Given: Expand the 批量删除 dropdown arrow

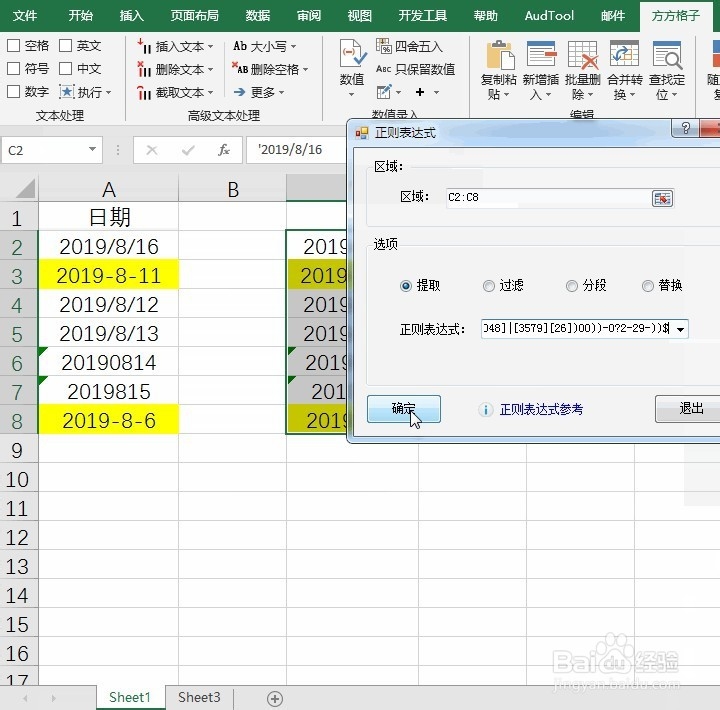Looking at the screenshot, I should point(590,95).
